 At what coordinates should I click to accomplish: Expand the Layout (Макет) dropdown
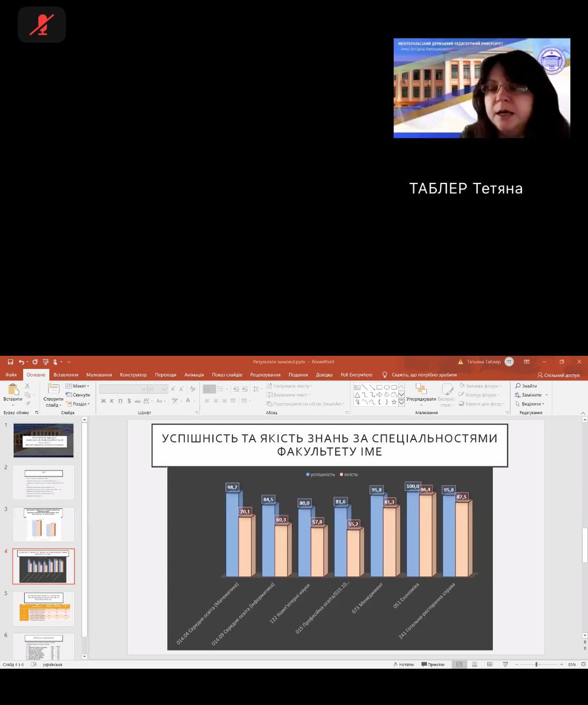coord(78,386)
